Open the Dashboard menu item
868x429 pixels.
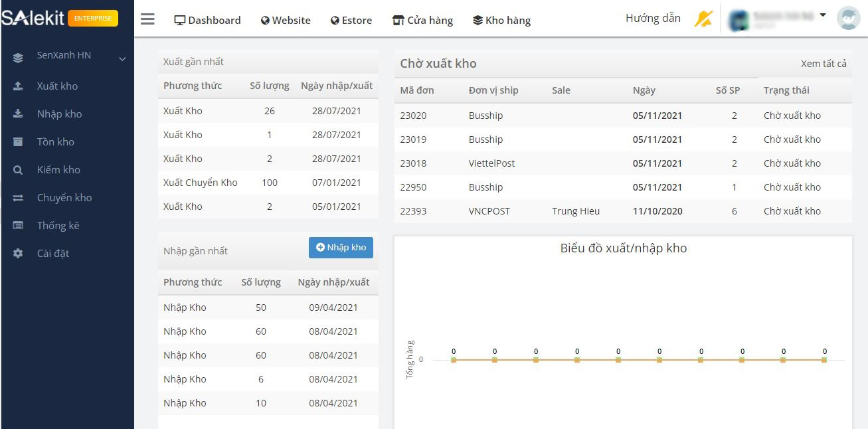click(x=207, y=21)
